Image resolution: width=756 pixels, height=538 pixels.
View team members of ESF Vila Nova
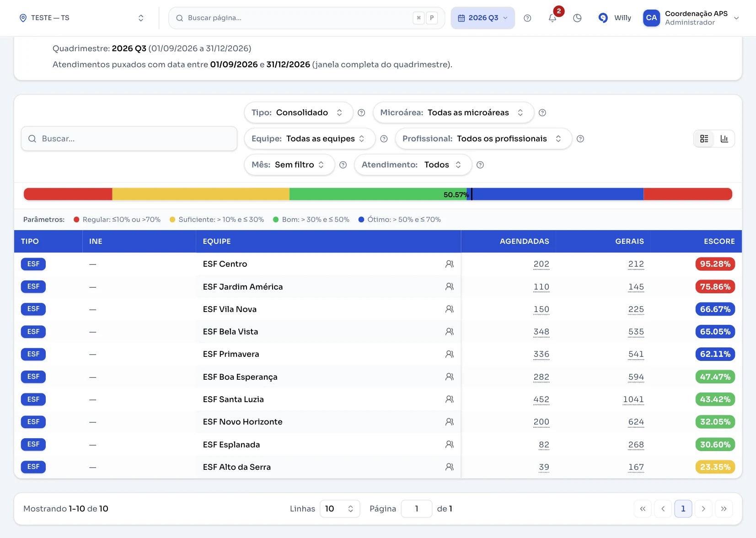click(x=450, y=309)
